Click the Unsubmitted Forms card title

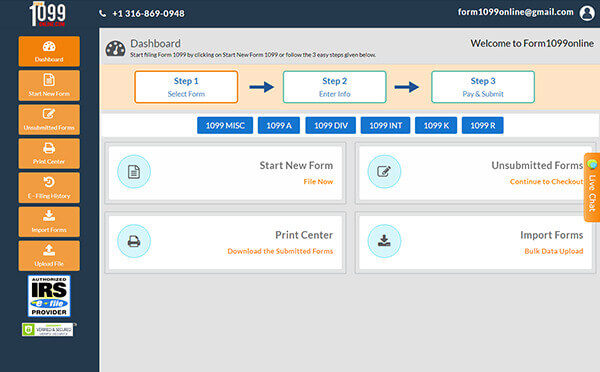537,165
